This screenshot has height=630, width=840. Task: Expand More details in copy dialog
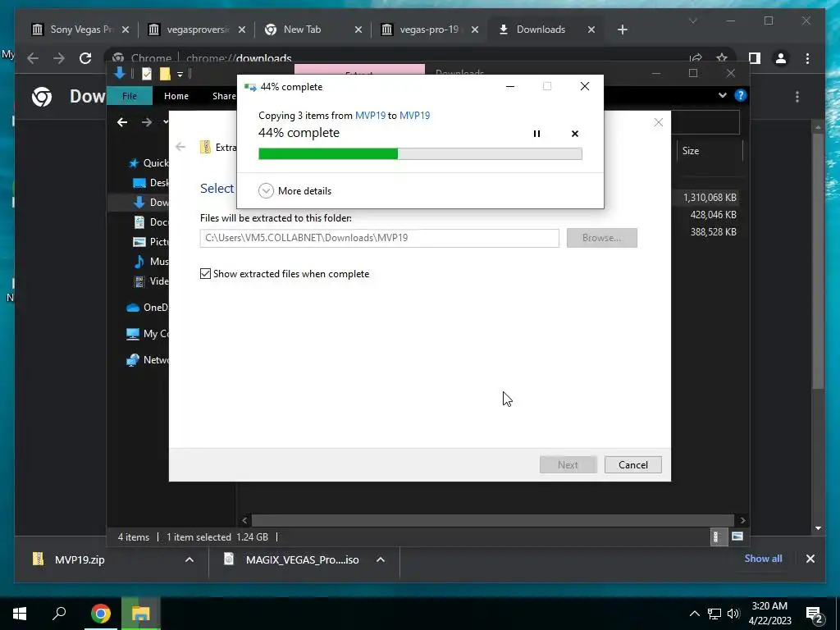click(x=294, y=190)
